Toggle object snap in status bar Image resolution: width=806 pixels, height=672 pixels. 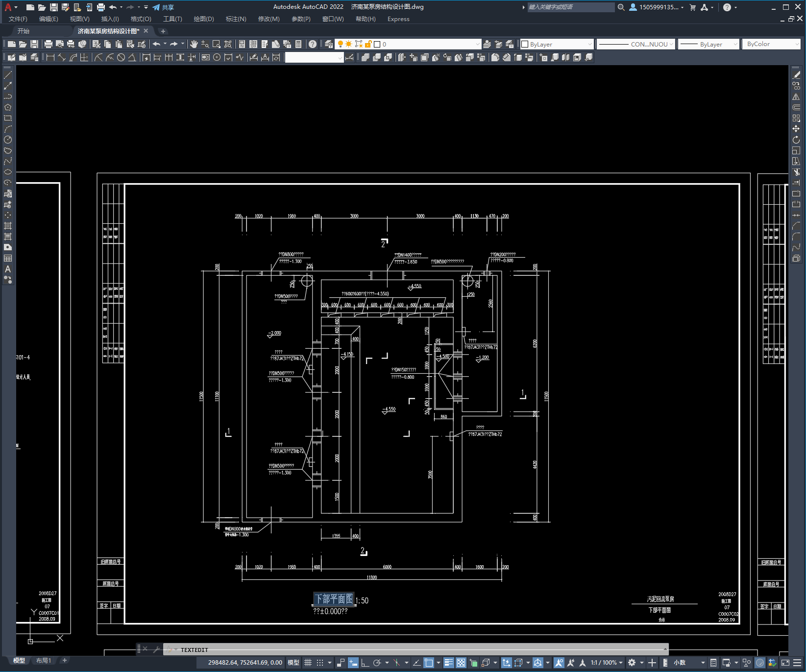(429, 663)
